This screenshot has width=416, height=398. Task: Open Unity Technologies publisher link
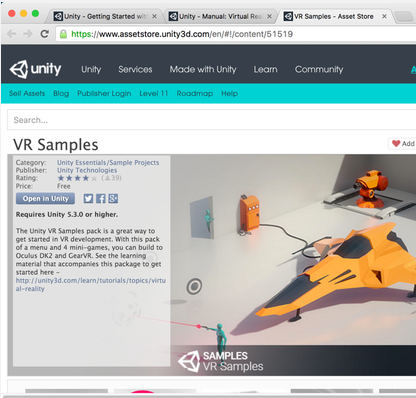(x=87, y=170)
